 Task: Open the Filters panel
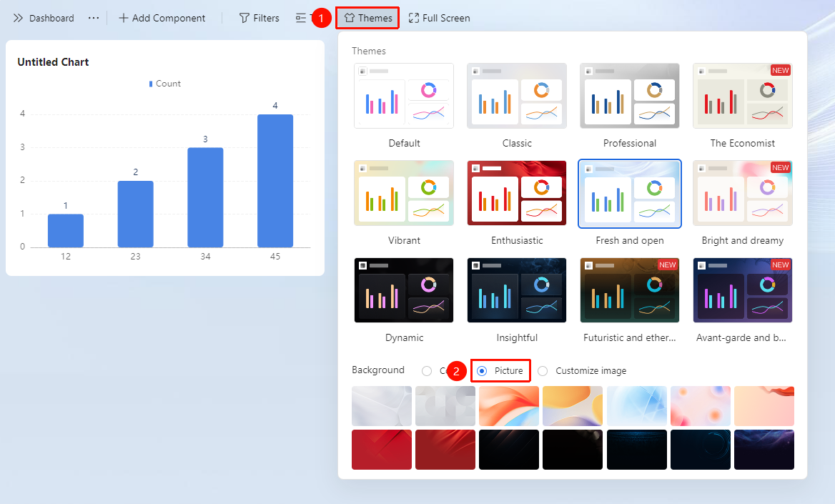point(260,18)
